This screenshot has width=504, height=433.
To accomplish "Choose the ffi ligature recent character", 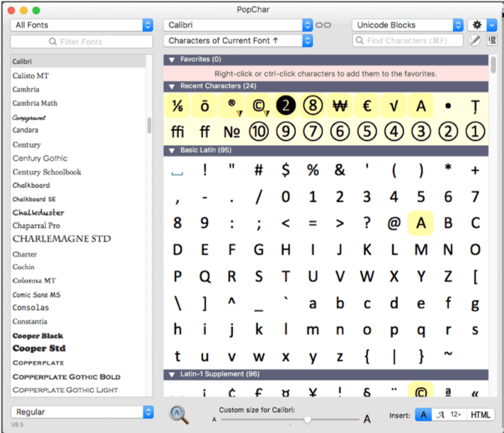I will [178, 132].
